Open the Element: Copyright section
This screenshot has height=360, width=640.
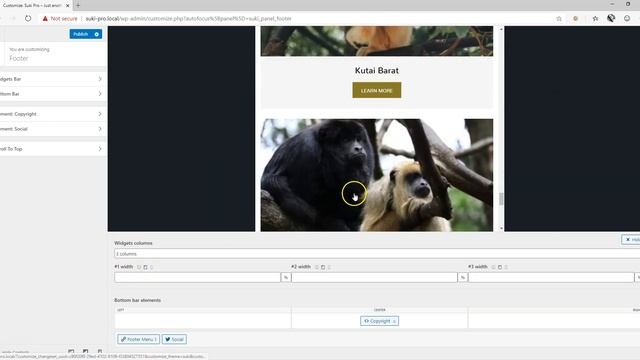(x=51, y=114)
